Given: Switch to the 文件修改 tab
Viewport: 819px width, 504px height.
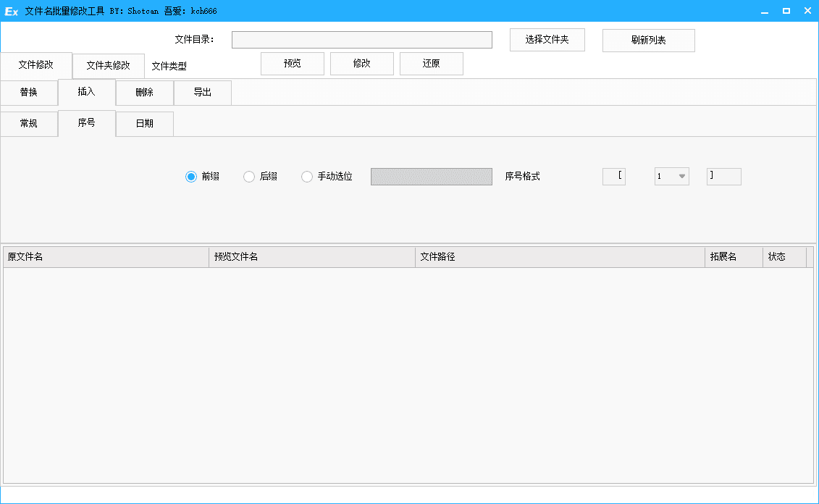Looking at the screenshot, I should pos(36,64).
